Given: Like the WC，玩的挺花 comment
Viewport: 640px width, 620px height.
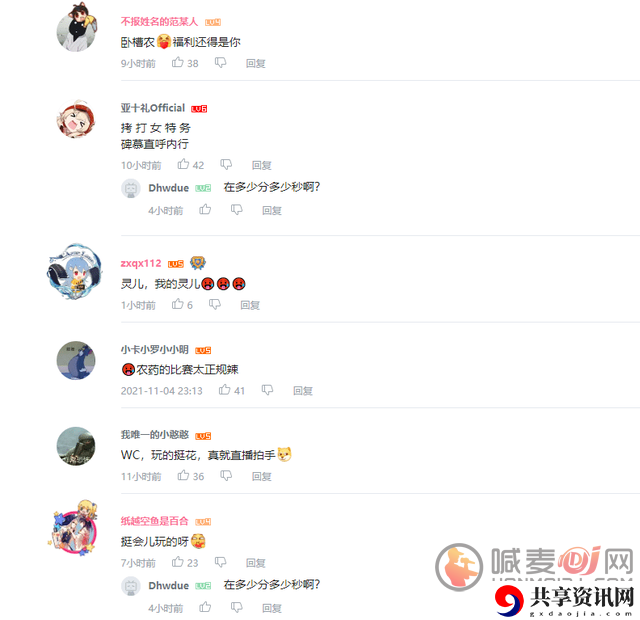Looking at the screenshot, I should (183, 476).
